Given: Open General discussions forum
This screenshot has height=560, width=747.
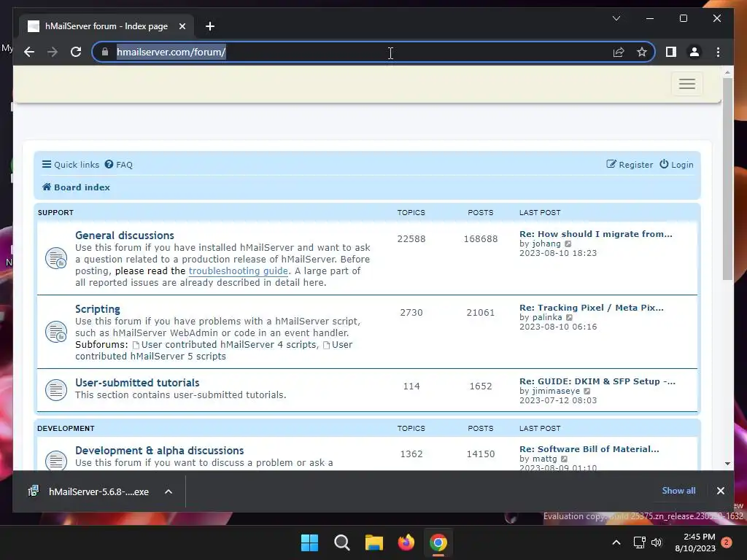Looking at the screenshot, I should click(124, 236).
